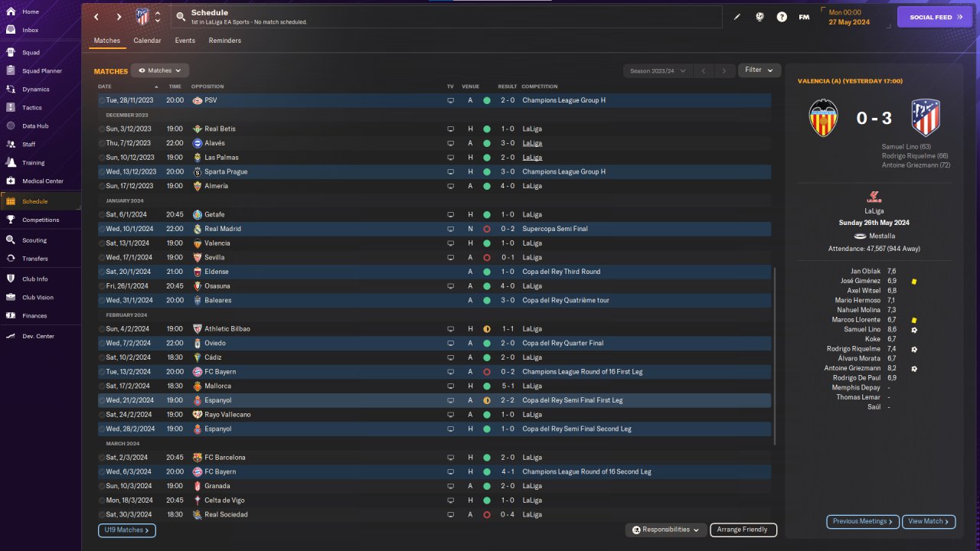Screen dimensions: 980x551
Task: Open the Inbox from the sidebar
Action: tap(31, 30)
